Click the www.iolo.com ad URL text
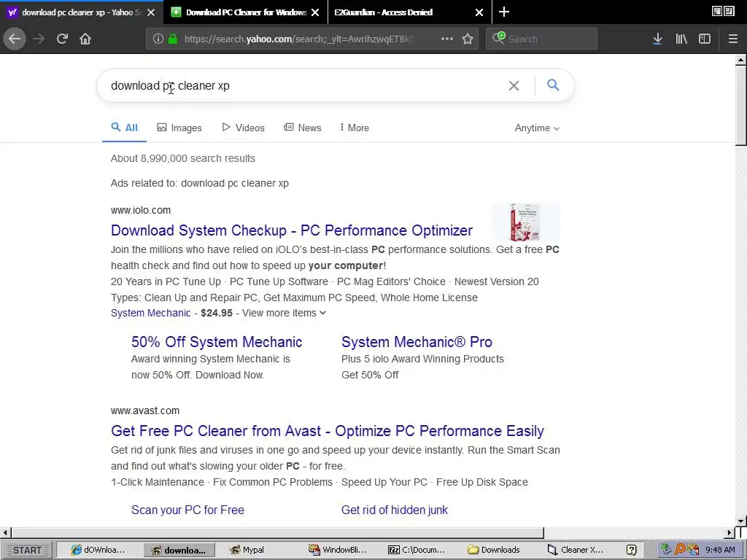This screenshot has height=560, width=747. 141,211
